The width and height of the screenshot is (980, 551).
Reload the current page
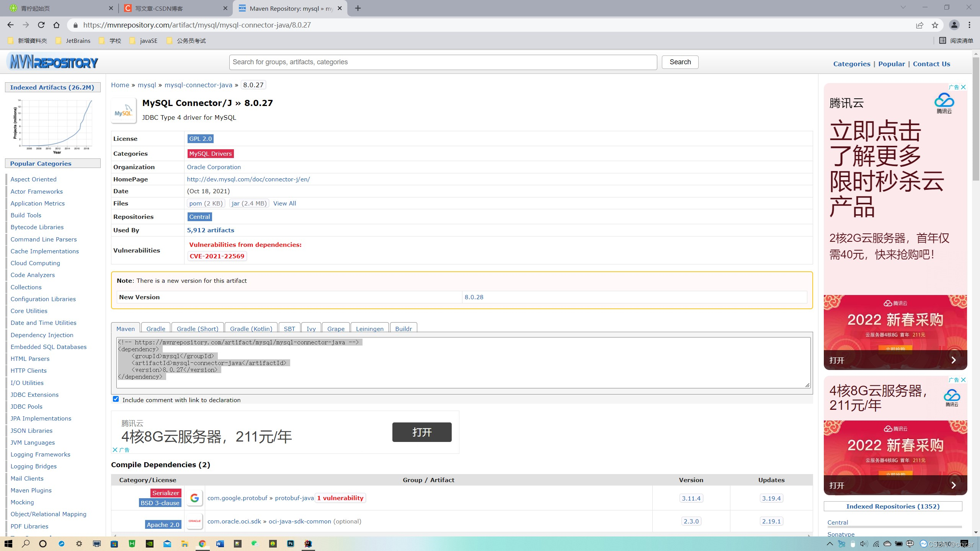[x=41, y=25]
